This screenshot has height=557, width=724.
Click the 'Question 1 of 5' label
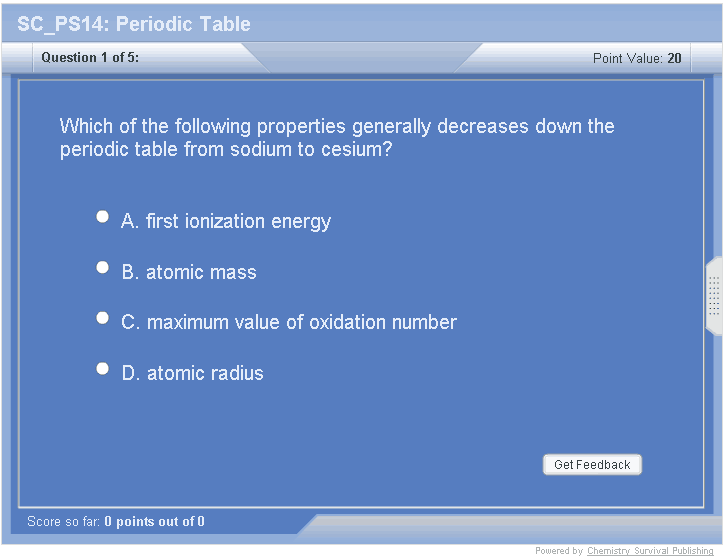[x=90, y=58]
